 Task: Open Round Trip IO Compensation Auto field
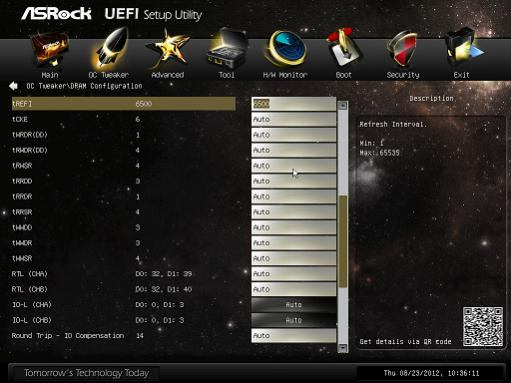point(294,335)
